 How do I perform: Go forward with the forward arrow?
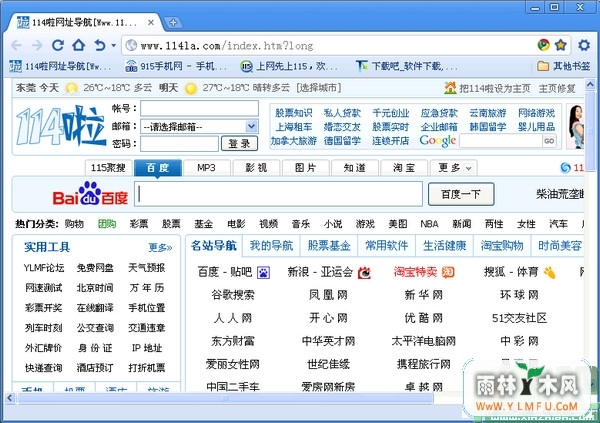[37, 46]
